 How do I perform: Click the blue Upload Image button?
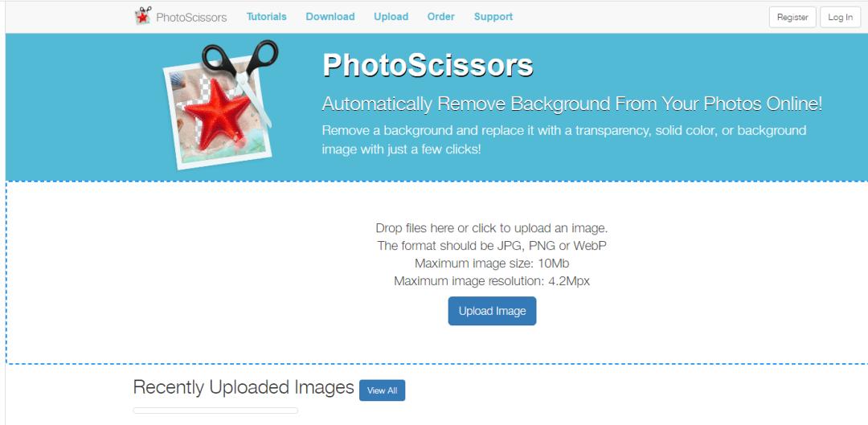click(x=492, y=311)
